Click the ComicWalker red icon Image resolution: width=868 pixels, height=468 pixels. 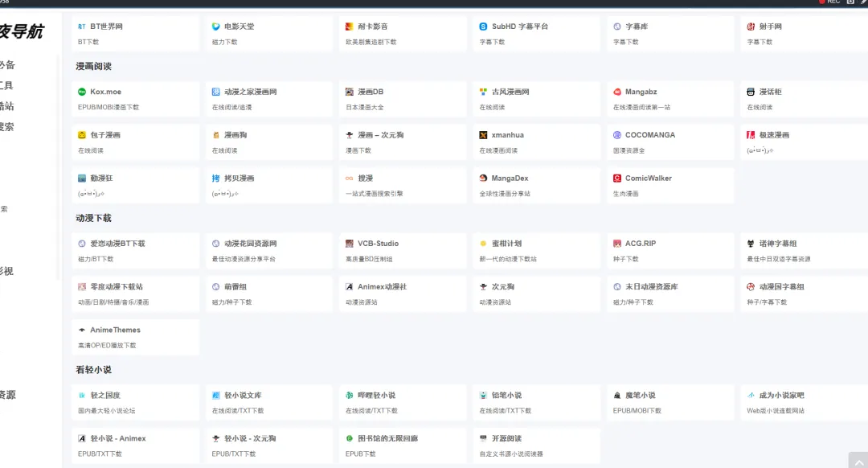click(617, 179)
